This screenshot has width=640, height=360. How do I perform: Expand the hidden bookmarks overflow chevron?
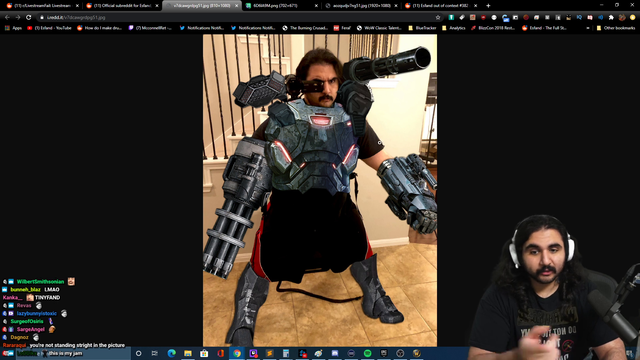(588, 28)
